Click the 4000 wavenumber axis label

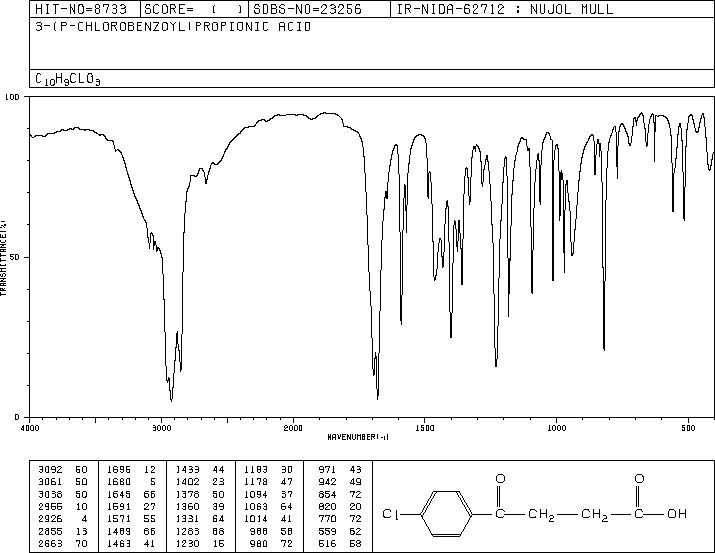pyautogui.click(x=30, y=428)
